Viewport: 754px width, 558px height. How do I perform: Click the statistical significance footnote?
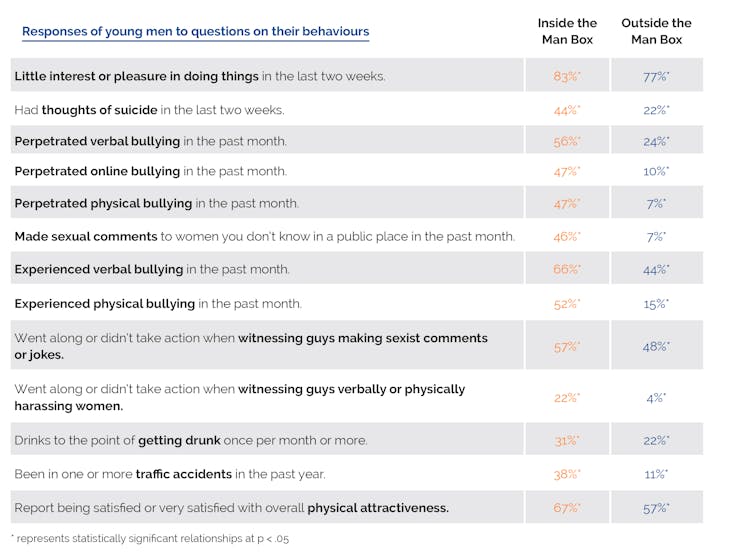(x=150, y=539)
